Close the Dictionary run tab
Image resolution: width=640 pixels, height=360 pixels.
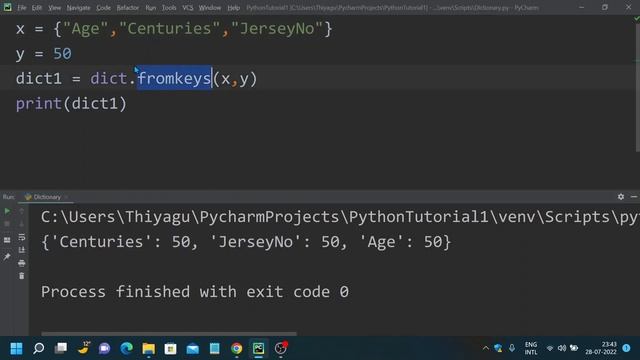pyautogui.click(x=66, y=197)
